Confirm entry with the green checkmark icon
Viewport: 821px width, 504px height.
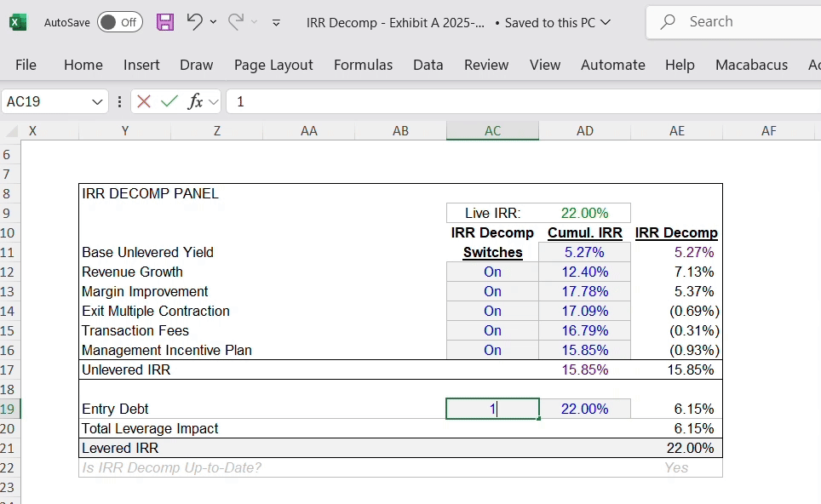[x=169, y=101]
